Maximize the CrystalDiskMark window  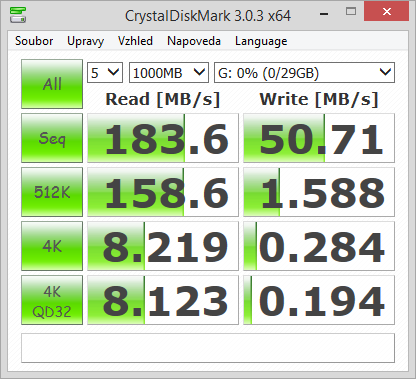351,12
